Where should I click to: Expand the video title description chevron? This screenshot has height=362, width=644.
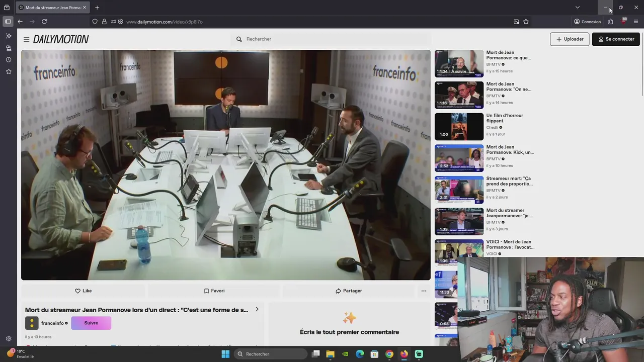(x=257, y=309)
